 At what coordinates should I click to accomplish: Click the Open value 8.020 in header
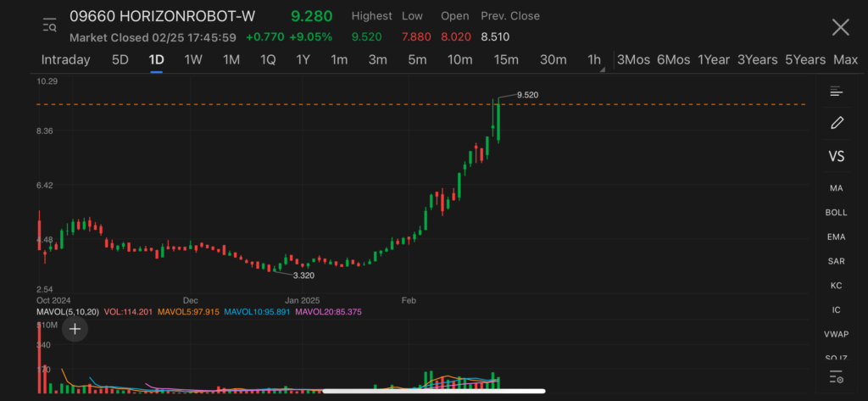click(x=456, y=37)
